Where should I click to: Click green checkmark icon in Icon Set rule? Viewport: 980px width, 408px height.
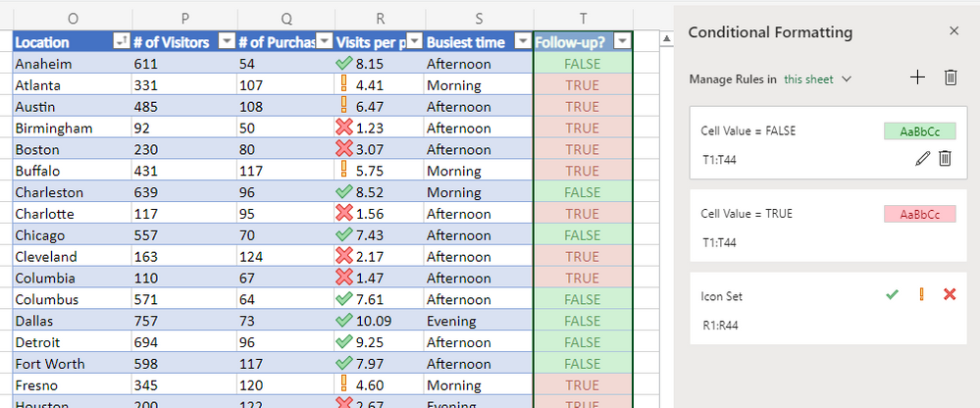pyautogui.click(x=892, y=294)
